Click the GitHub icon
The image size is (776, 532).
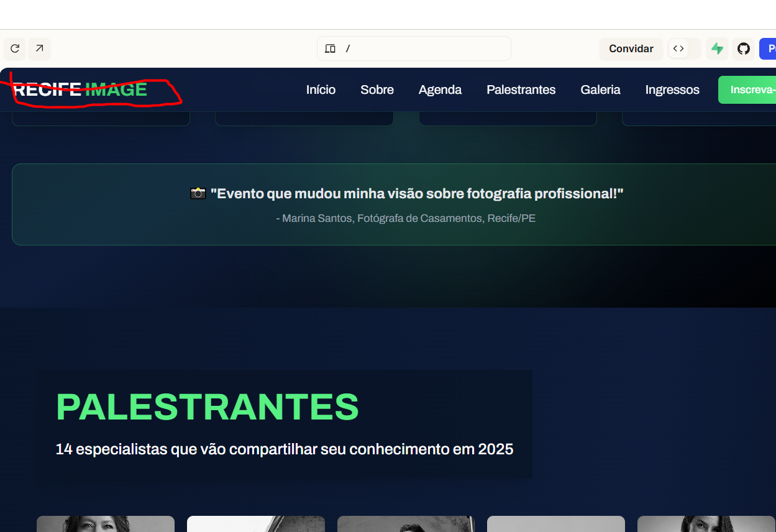tap(744, 48)
